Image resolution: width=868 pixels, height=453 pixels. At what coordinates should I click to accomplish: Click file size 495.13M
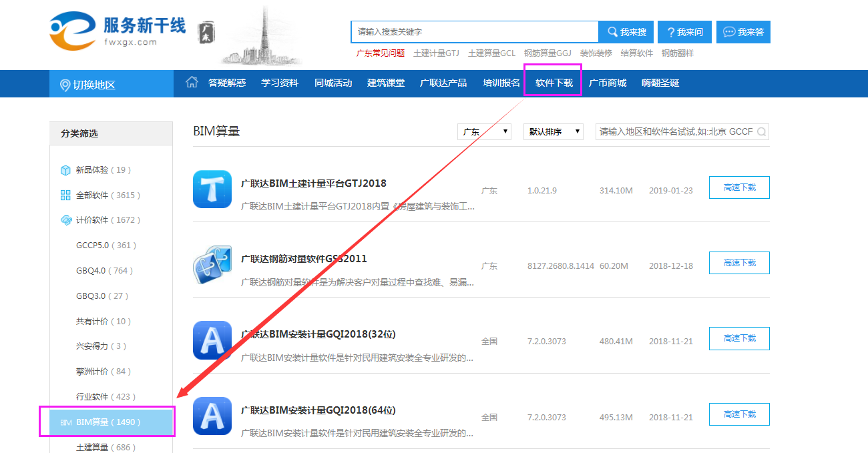(616, 418)
